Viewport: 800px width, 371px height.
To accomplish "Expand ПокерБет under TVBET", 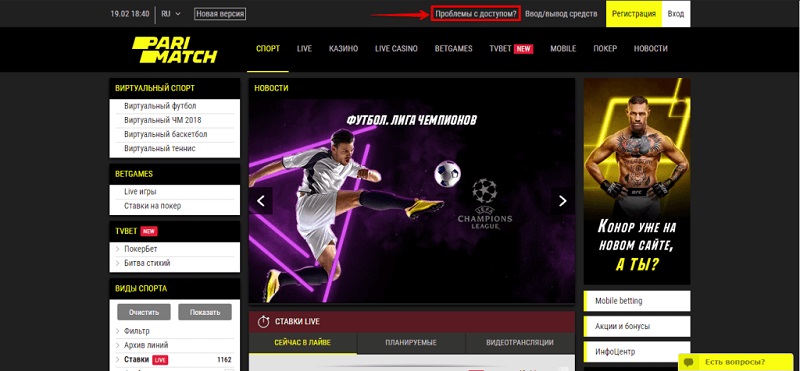I will click(x=141, y=249).
